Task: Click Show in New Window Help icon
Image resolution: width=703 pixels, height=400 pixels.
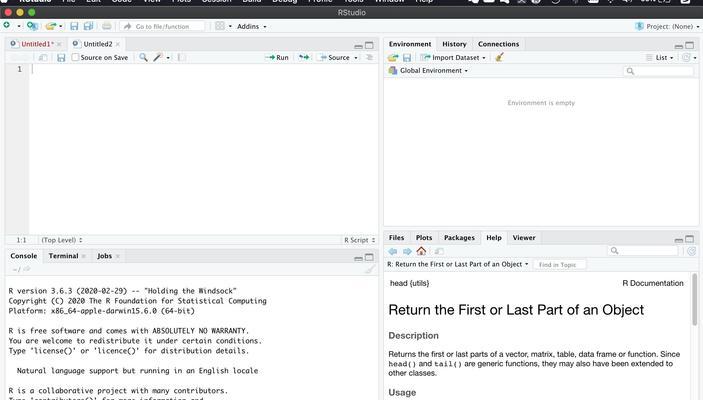Action: [x=439, y=251]
